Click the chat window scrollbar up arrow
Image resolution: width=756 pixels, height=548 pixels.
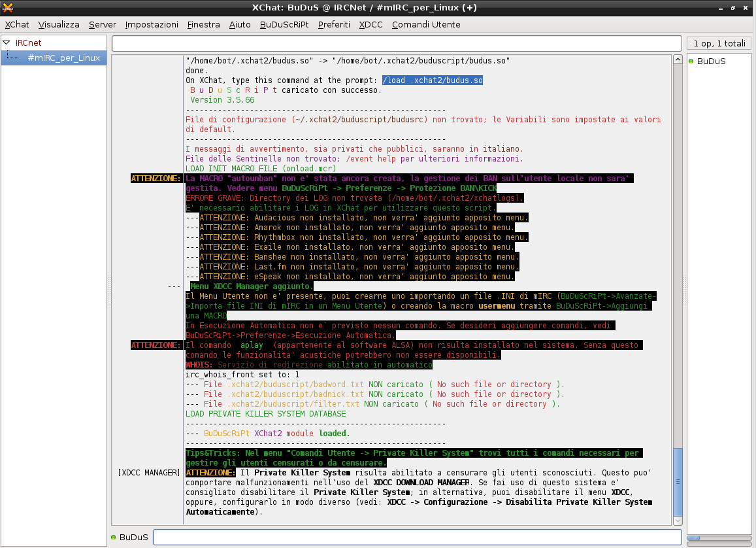(x=678, y=58)
